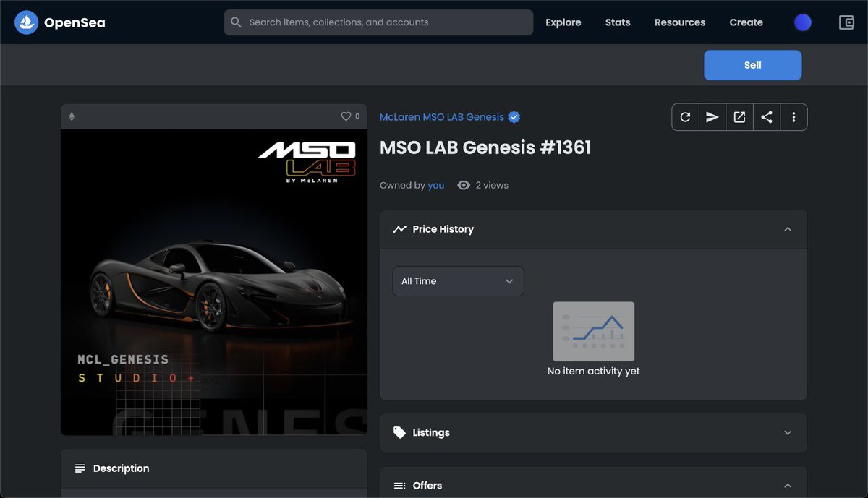Collapse the Offers section chevron

[788, 486]
